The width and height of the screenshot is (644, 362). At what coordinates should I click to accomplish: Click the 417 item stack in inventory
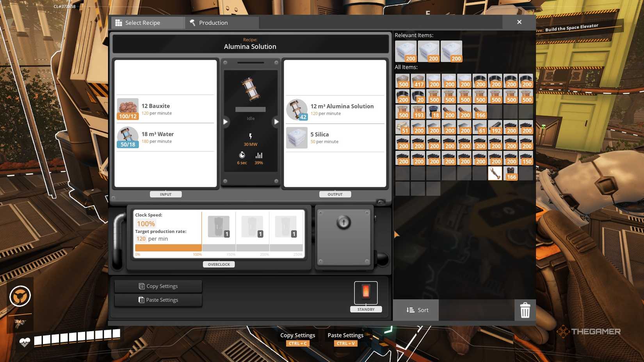(418, 81)
